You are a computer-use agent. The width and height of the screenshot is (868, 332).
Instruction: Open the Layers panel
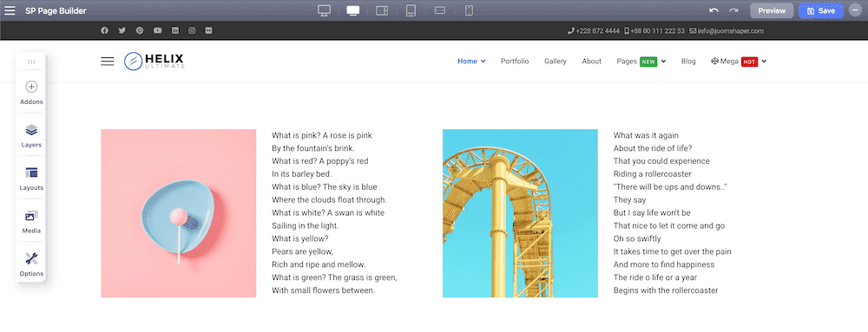coord(31,136)
